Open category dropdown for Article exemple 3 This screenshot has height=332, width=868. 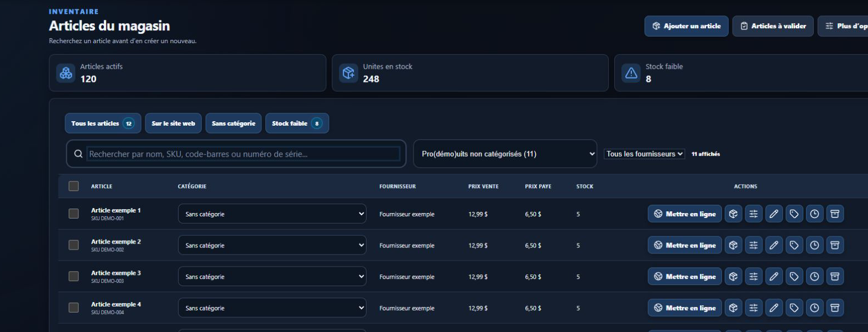272,277
